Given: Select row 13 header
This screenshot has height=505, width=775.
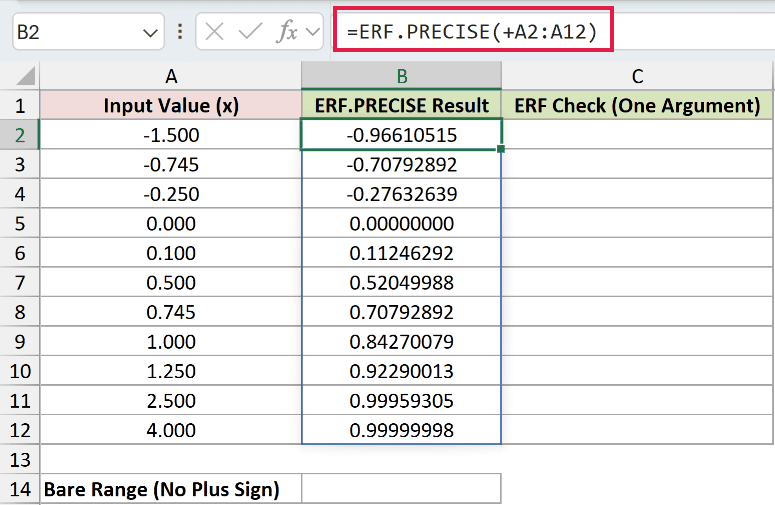Looking at the screenshot, I should click(x=20, y=460).
